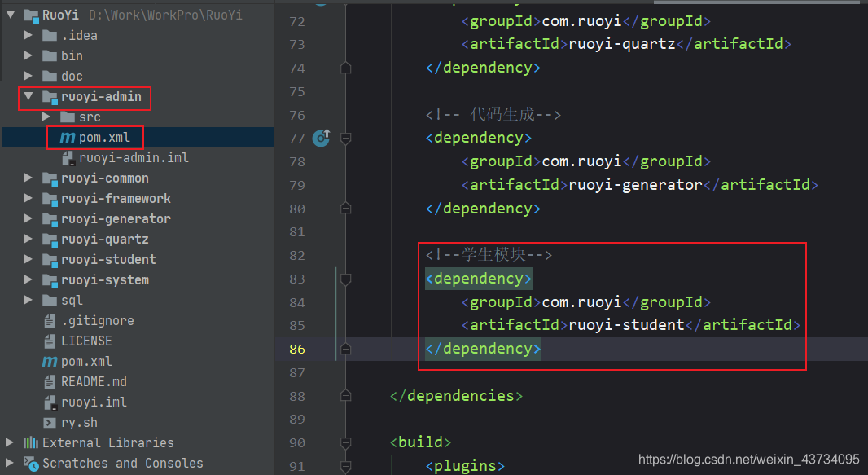Click the External Libraries icon

click(31, 442)
